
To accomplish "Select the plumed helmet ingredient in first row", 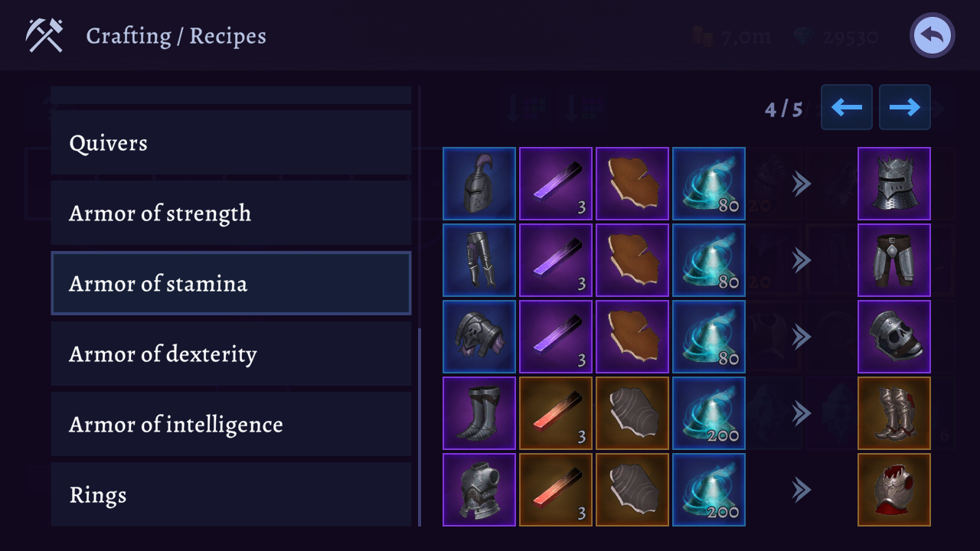I will tap(479, 184).
